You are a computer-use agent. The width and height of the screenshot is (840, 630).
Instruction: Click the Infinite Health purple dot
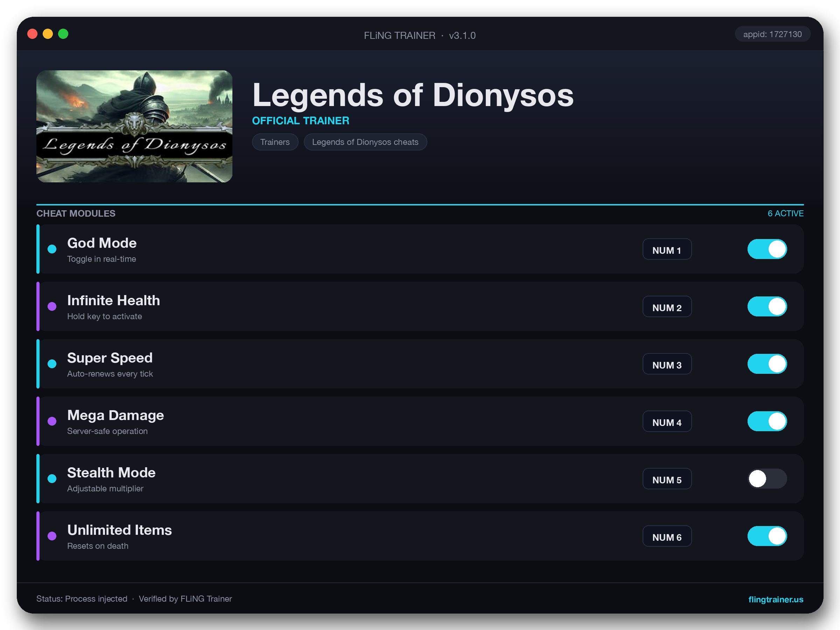52,307
